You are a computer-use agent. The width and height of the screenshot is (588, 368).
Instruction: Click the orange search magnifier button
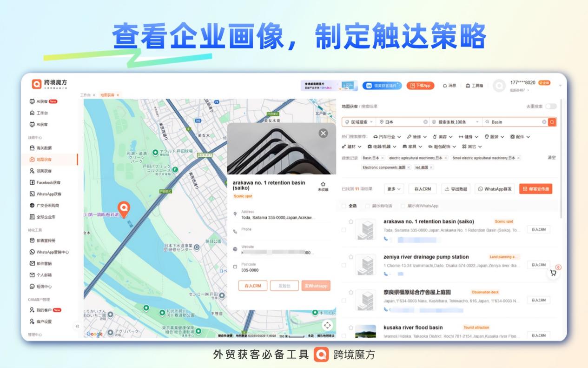tap(552, 122)
